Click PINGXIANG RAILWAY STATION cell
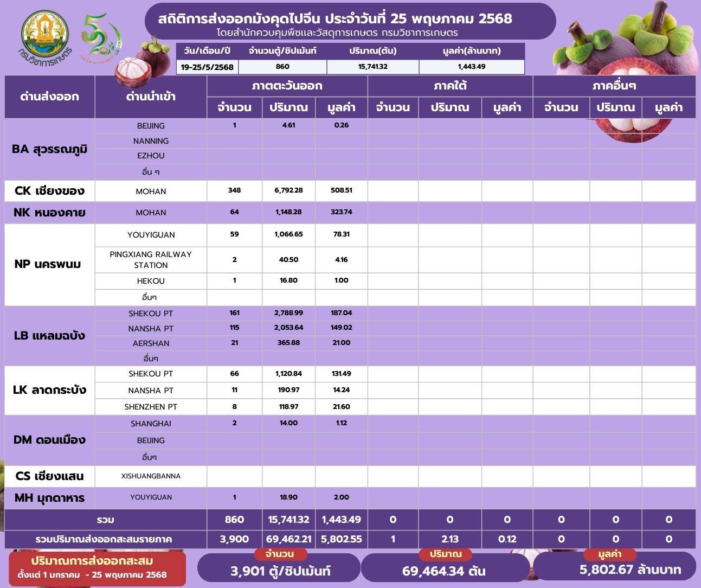 pyautogui.click(x=151, y=260)
